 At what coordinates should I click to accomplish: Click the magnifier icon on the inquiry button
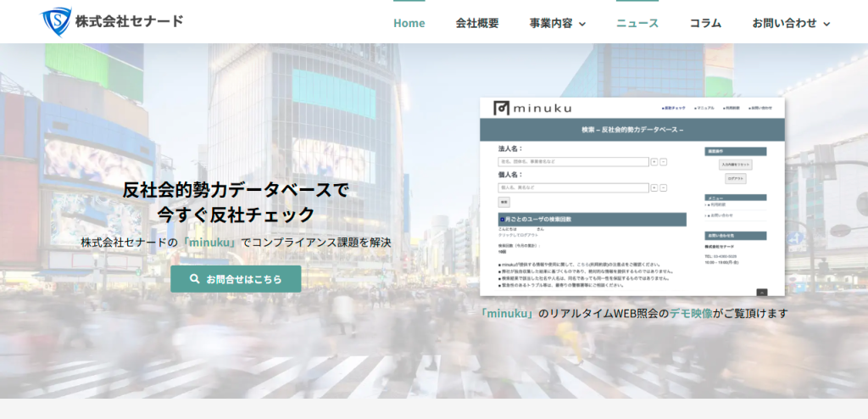coord(195,279)
